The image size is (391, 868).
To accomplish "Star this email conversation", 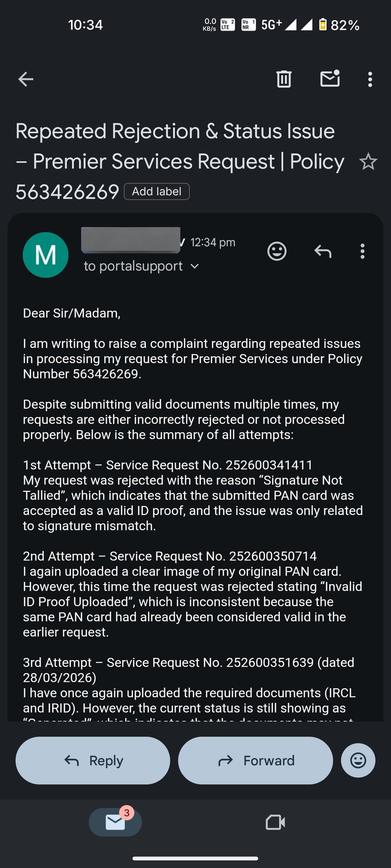I will [368, 162].
